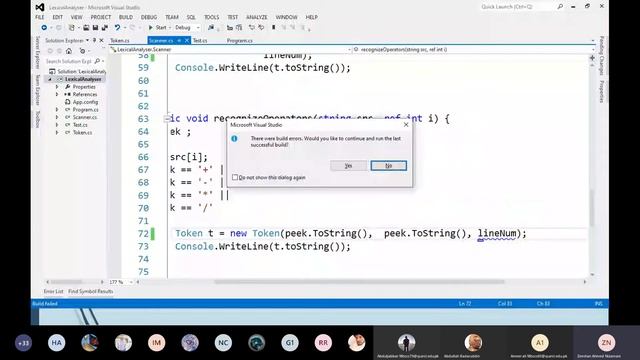Image resolution: width=640 pixels, height=360 pixels.
Task: Click the Open File toolbar icon
Action: pyautogui.click(x=86, y=27)
